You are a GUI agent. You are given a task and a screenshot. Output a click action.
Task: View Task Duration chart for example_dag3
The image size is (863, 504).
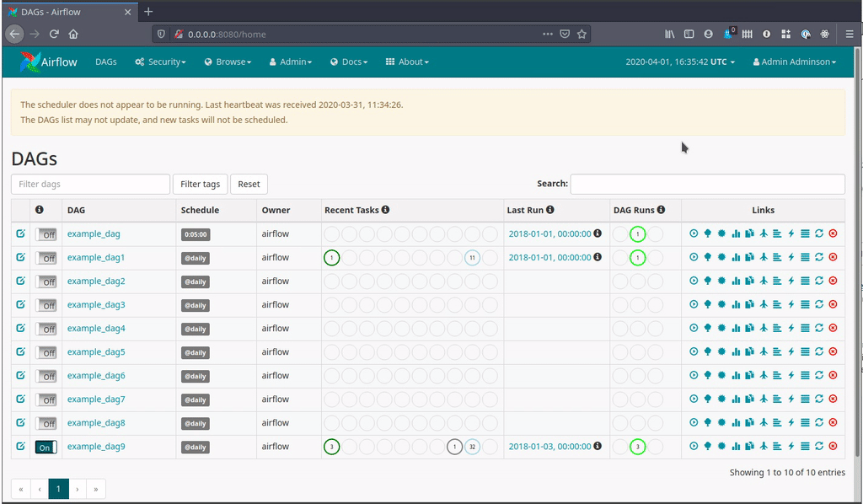point(737,304)
